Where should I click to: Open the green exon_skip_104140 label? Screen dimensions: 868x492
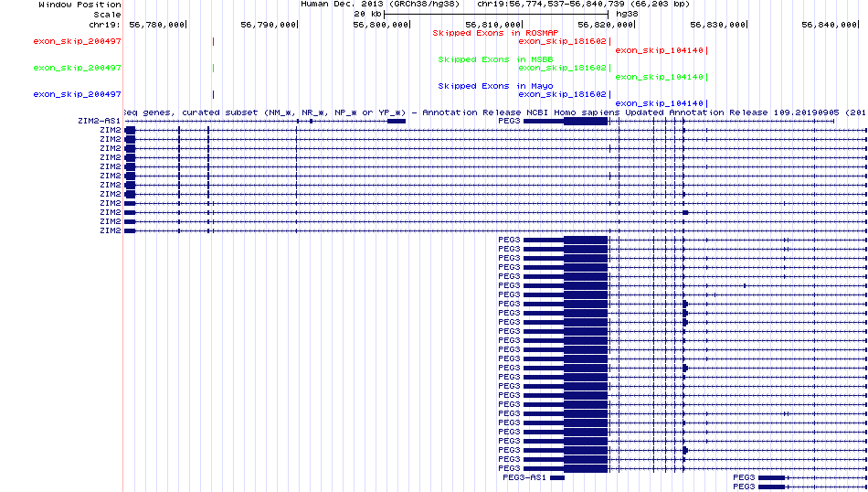pos(659,77)
